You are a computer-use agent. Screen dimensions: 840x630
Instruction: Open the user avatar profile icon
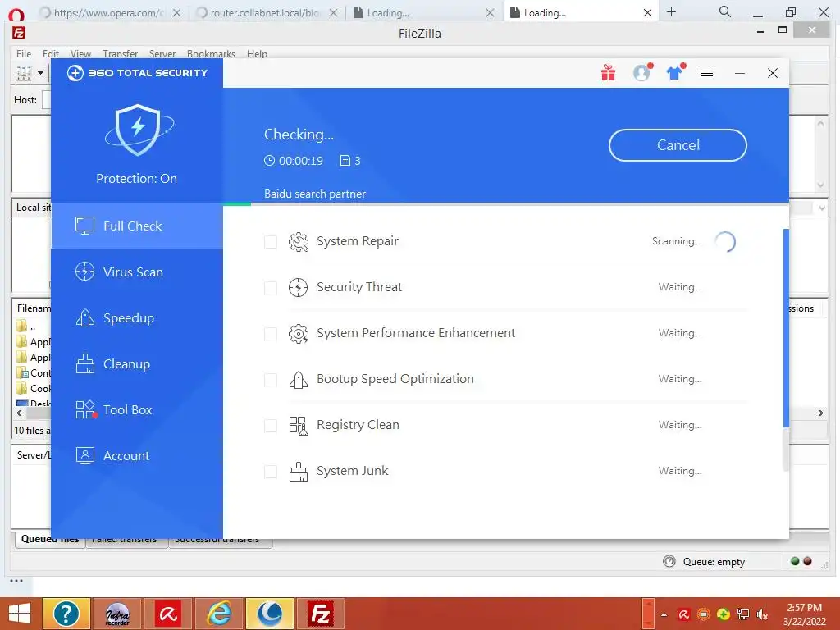pyautogui.click(x=641, y=72)
